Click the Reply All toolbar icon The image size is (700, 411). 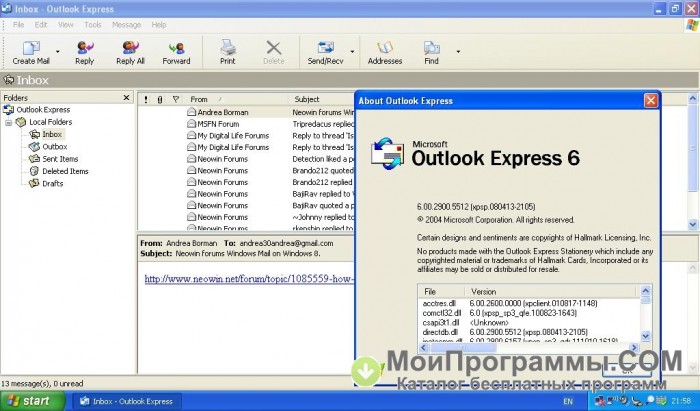pos(130,48)
